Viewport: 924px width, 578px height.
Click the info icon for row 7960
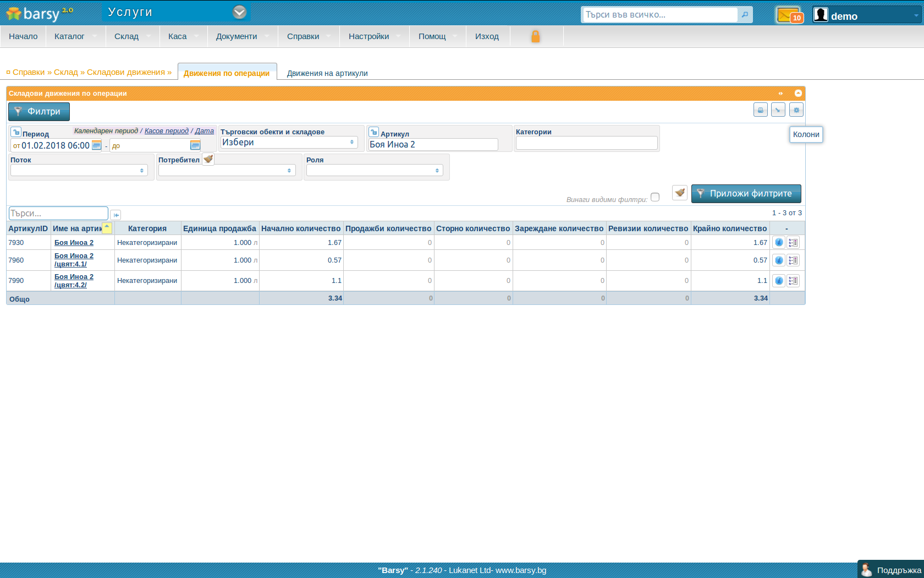(x=779, y=260)
